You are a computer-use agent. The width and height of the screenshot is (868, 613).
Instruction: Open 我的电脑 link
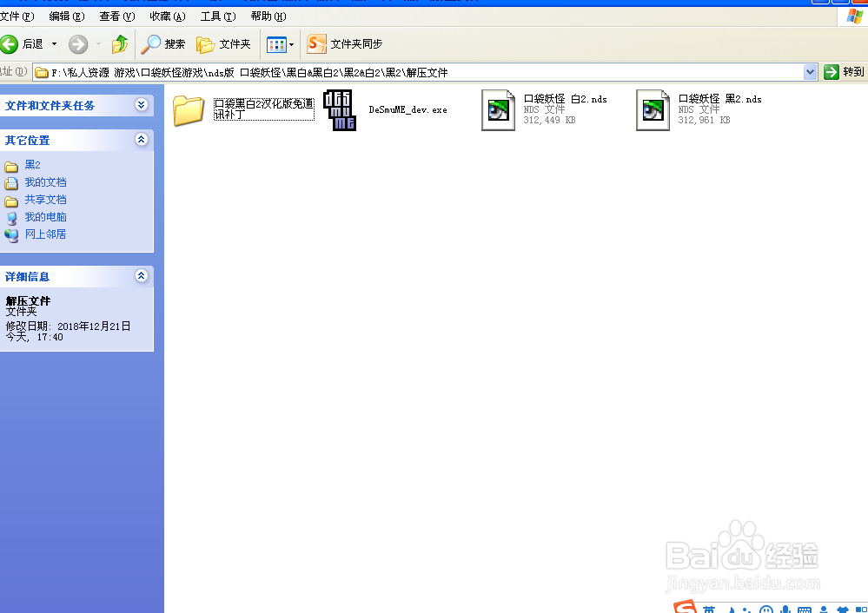coord(45,217)
